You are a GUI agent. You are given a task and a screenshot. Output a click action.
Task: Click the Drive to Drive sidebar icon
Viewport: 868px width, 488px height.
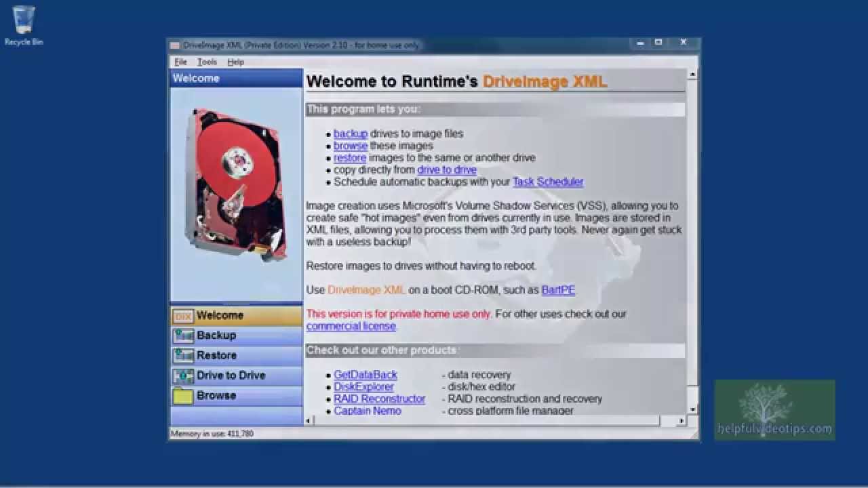click(x=183, y=375)
